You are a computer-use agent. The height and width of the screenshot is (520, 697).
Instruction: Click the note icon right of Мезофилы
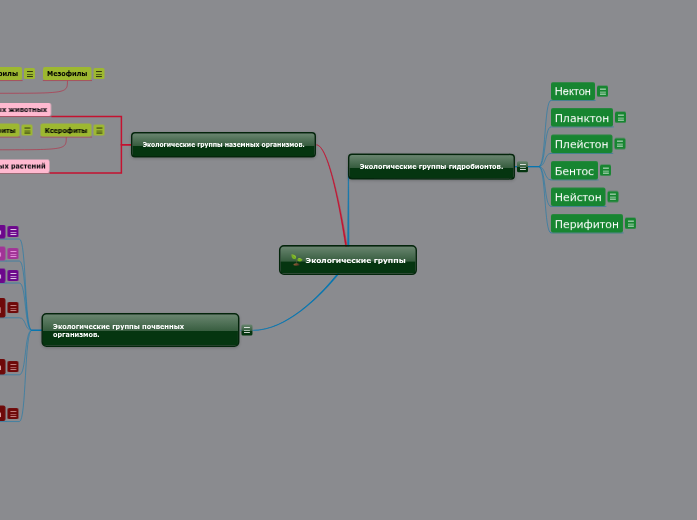pyautogui.click(x=99, y=74)
